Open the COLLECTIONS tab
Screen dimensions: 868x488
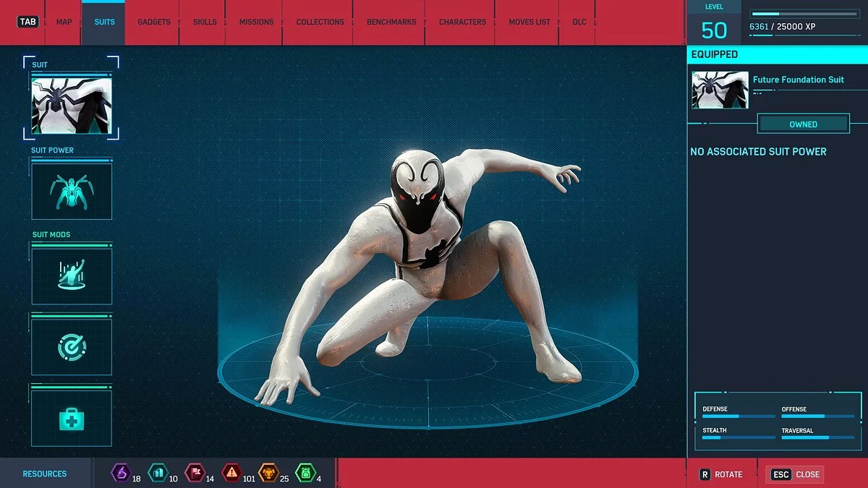point(318,22)
